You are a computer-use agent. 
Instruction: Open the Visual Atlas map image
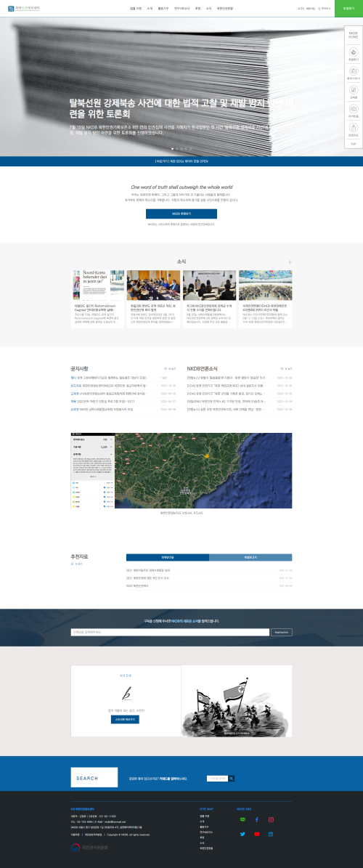click(181, 471)
